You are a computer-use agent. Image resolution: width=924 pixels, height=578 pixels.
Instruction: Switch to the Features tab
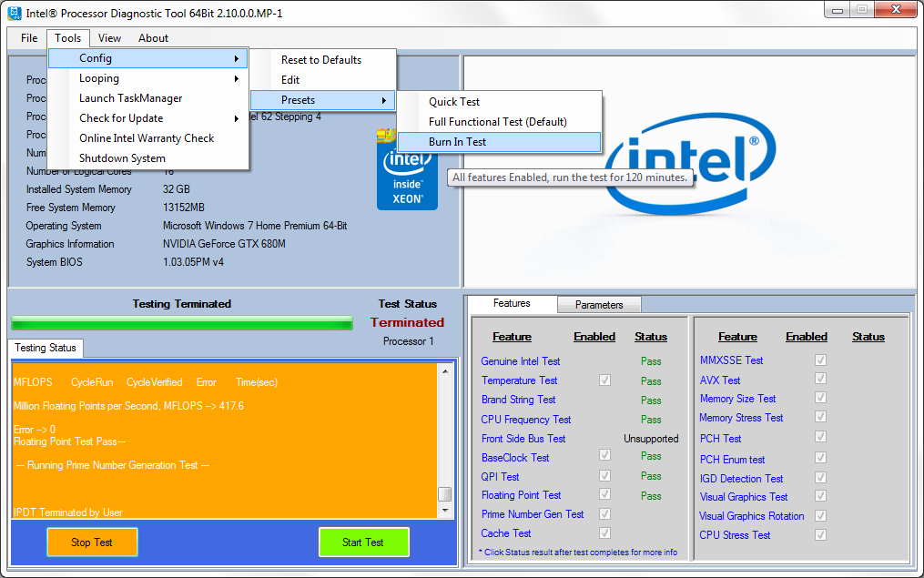point(512,303)
